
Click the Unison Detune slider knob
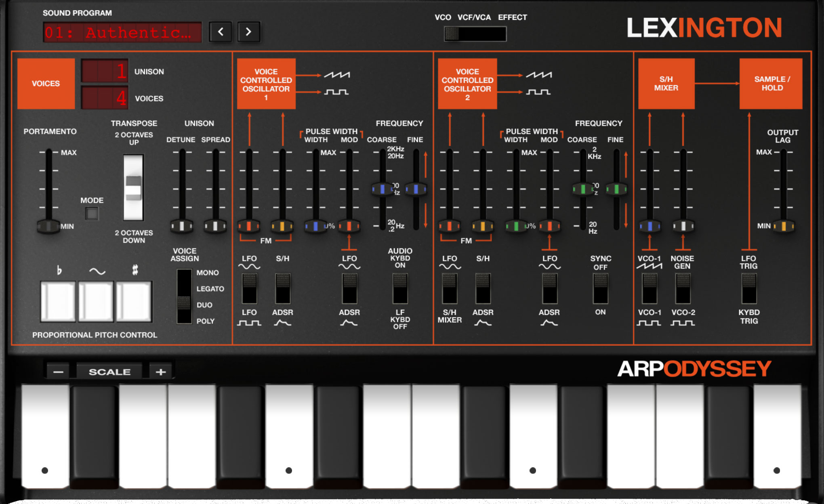pos(182,226)
